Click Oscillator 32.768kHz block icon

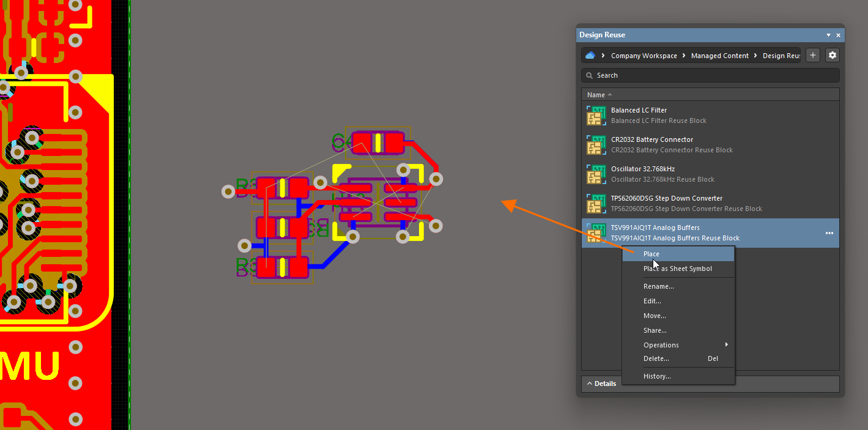(596, 174)
